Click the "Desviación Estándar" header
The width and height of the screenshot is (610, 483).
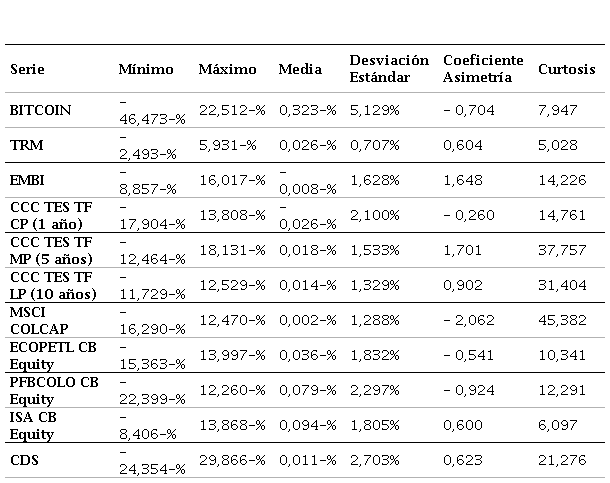click(x=389, y=69)
